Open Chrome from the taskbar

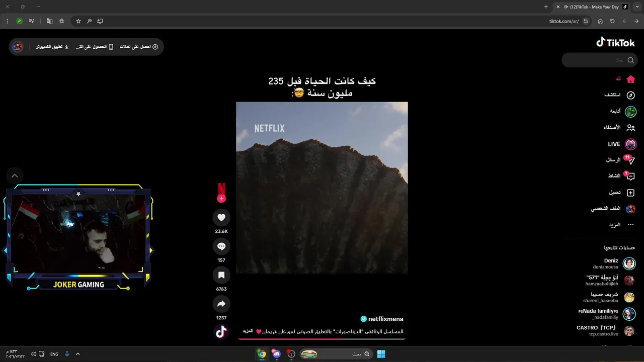262,354
